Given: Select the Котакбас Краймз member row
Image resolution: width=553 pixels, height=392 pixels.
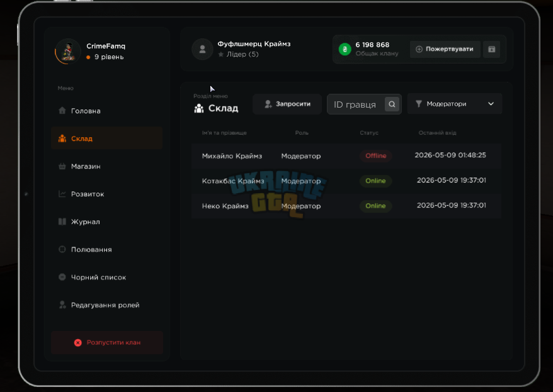Looking at the screenshot, I should pyautogui.click(x=346, y=181).
